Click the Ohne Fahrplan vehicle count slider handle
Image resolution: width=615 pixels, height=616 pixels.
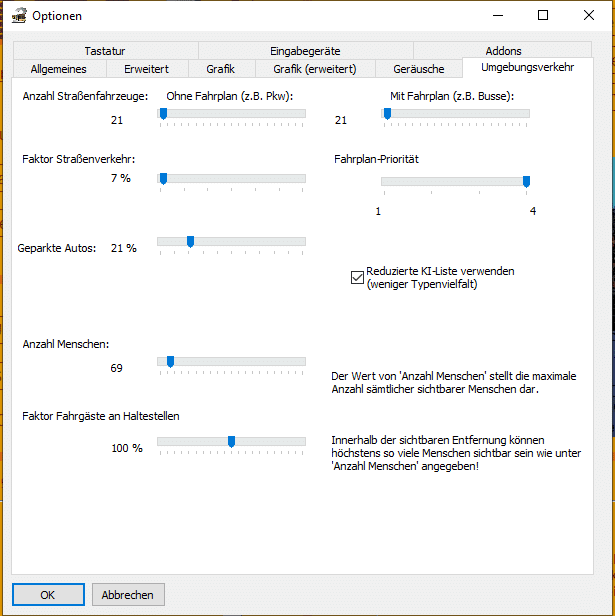point(163,115)
